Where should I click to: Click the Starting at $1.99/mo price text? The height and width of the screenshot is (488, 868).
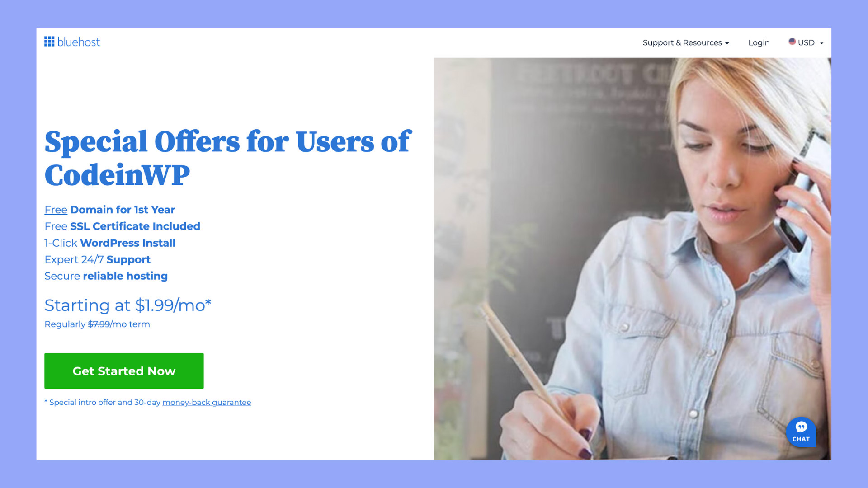(128, 305)
